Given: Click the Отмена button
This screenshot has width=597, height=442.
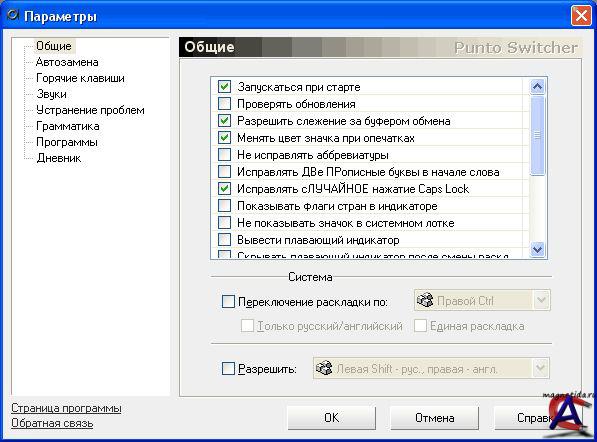Looking at the screenshot, I should point(434,418).
